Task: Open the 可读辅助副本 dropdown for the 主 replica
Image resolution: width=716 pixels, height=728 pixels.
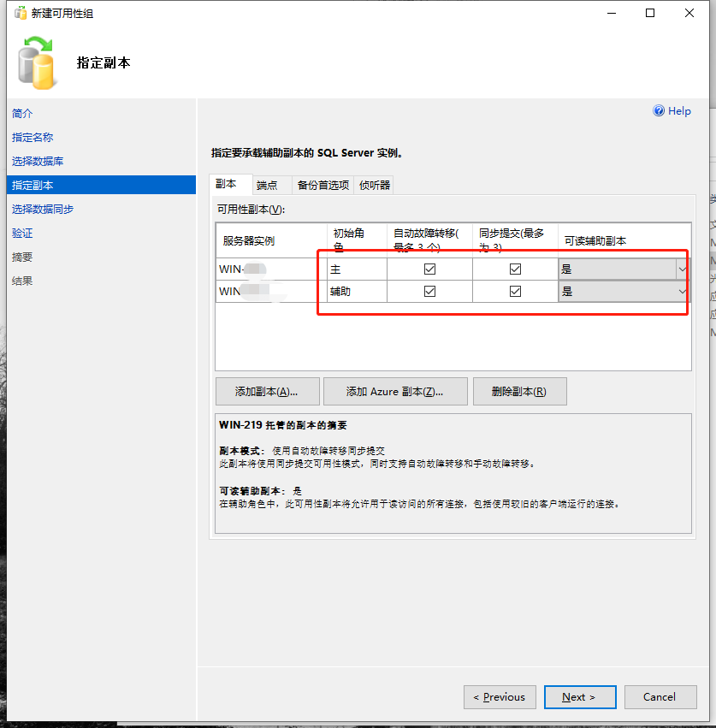Action: tap(680, 269)
